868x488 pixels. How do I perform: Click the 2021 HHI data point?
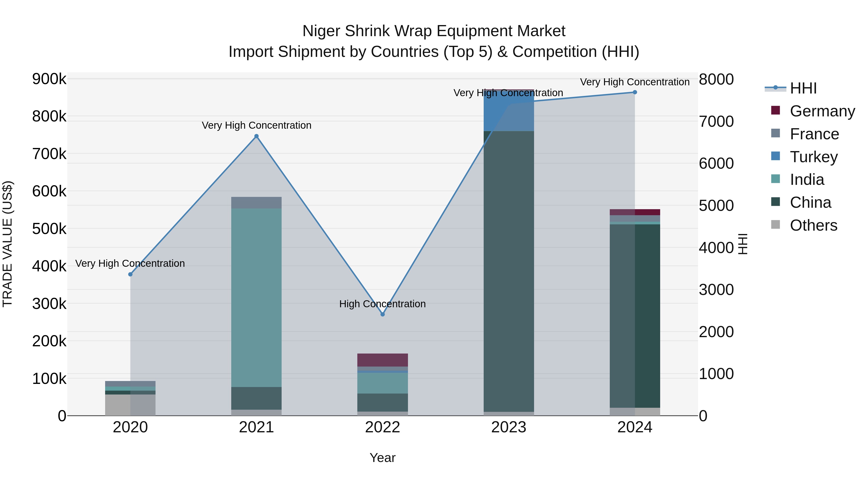tap(257, 136)
